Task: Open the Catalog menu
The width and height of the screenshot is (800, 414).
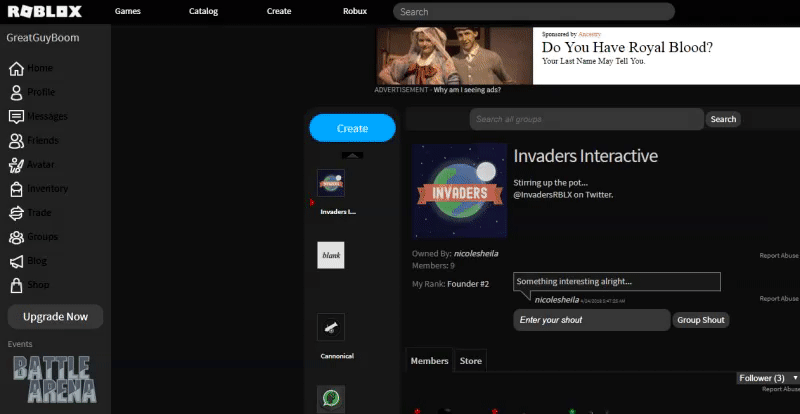Action: [203, 11]
